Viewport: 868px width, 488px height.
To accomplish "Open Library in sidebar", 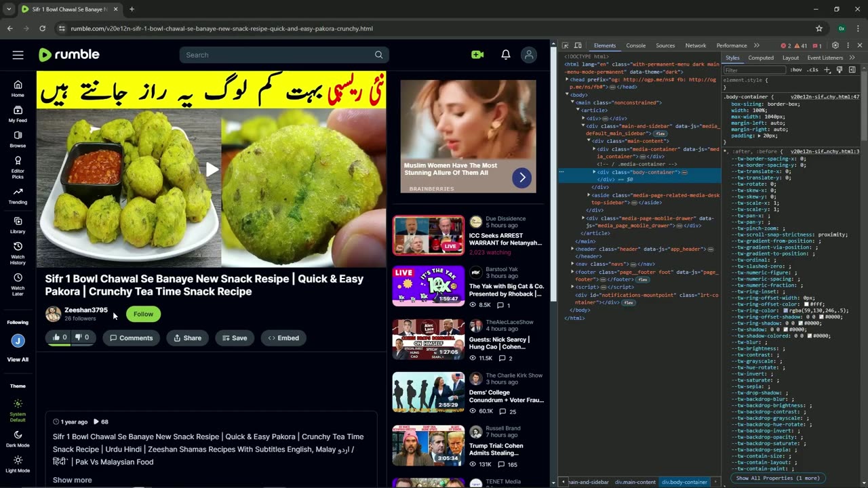I will [x=18, y=225].
